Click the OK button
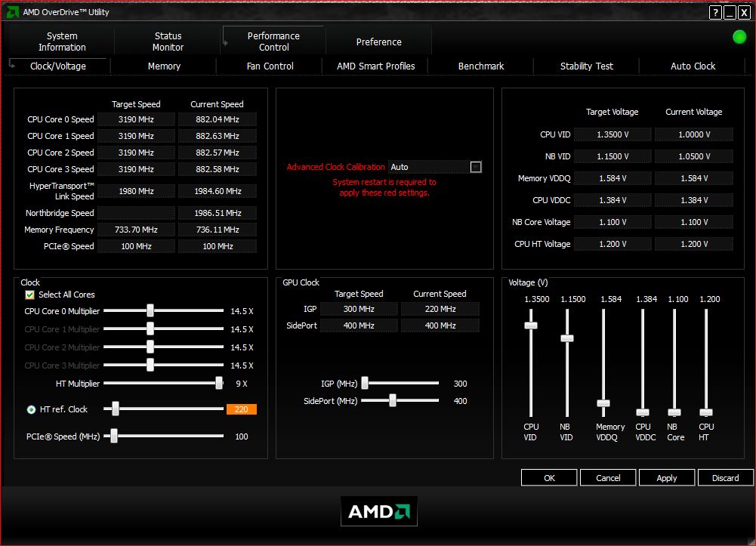Viewport: 756px width, 546px height. tap(549, 478)
